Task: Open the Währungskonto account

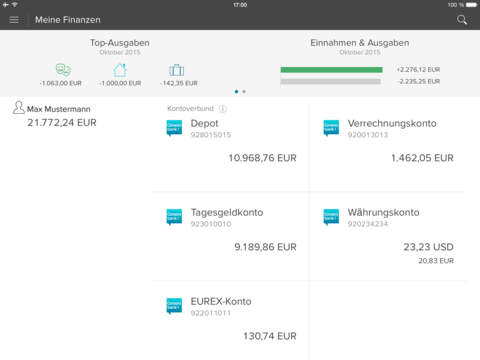Action: click(387, 236)
